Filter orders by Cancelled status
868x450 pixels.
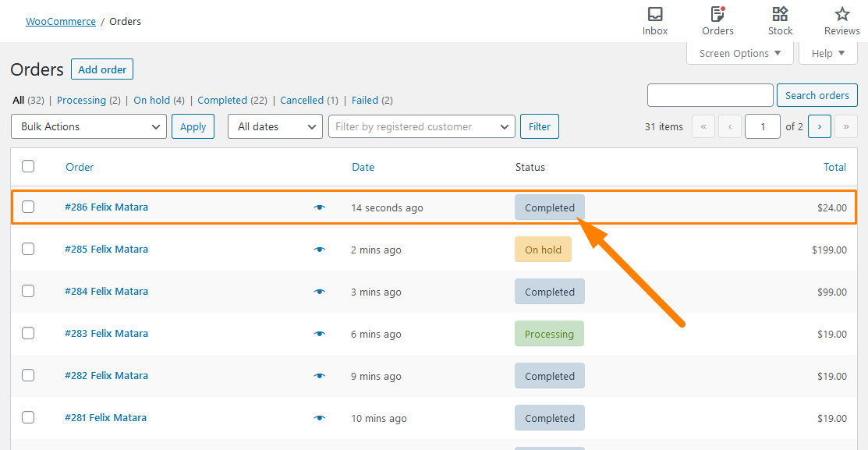click(x=302, y=100)
